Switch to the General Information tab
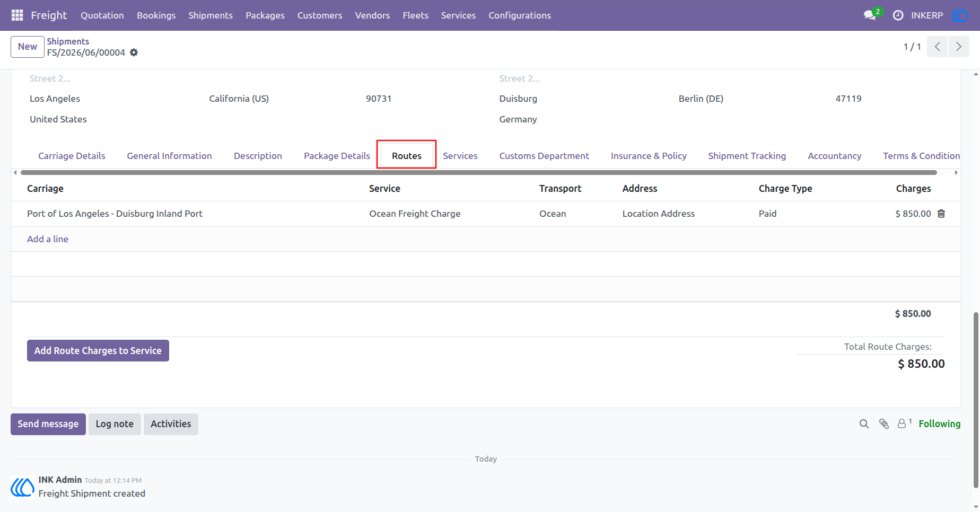Image resolution: width=980 pixels, height=512 pixels. [x=169, y=156]
